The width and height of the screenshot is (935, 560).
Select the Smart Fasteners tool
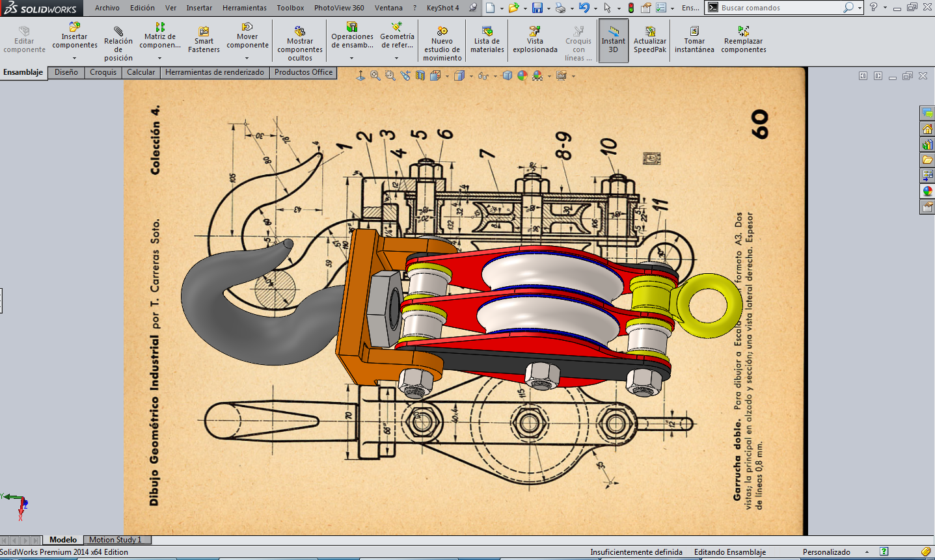[204, 40]
